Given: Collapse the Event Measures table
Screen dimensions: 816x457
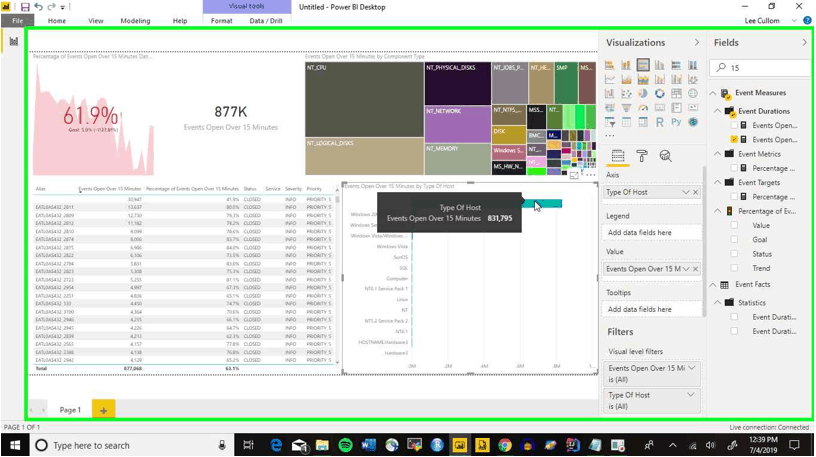Looking at the screenshot, I should click(x=713, y=93).
